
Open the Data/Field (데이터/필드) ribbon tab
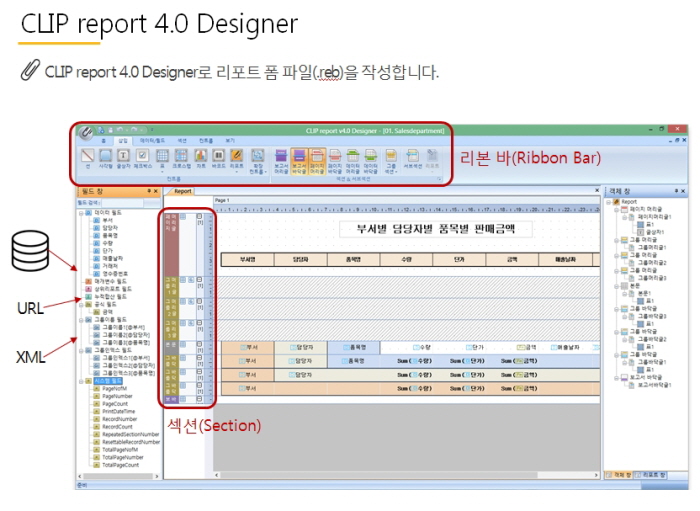tap(152, 141)
